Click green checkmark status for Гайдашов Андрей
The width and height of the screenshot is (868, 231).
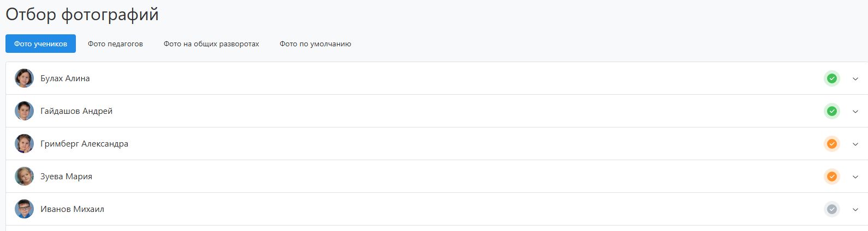[831, 111]
